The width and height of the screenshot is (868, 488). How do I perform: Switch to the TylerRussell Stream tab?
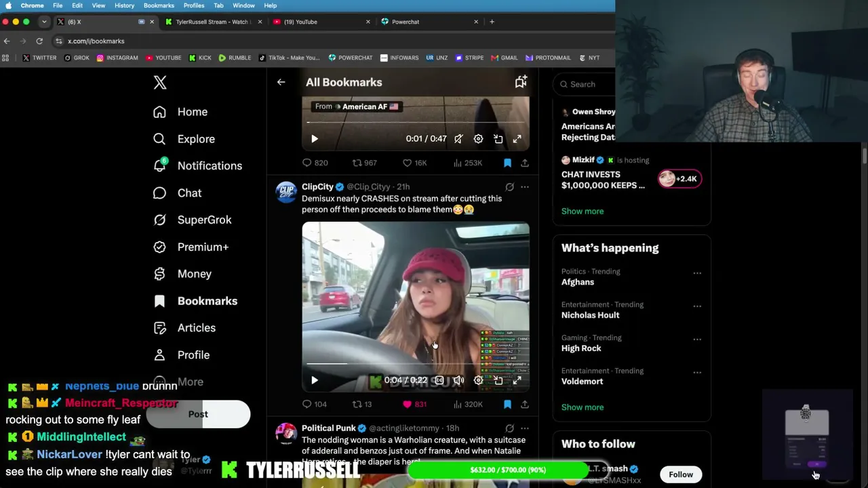tap(214, 22)
